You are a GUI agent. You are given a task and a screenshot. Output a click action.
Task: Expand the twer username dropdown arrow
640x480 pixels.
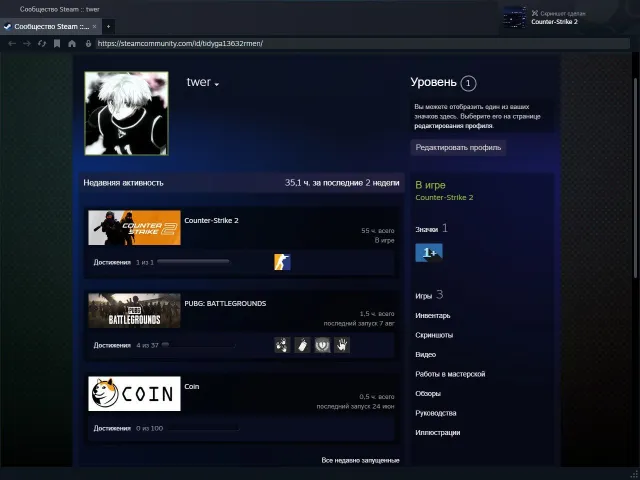[x=217, y=84]
